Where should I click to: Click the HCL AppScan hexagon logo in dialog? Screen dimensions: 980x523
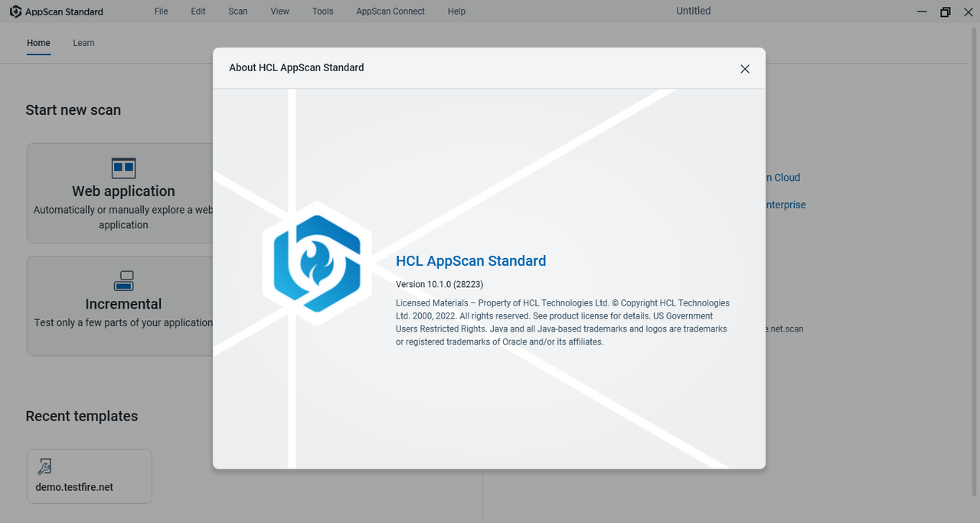317,263
